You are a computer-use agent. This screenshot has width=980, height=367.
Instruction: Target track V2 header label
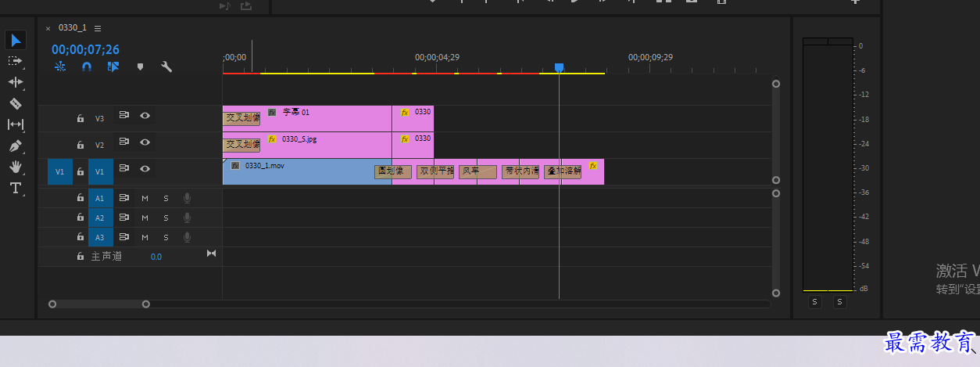coord(99,145)
